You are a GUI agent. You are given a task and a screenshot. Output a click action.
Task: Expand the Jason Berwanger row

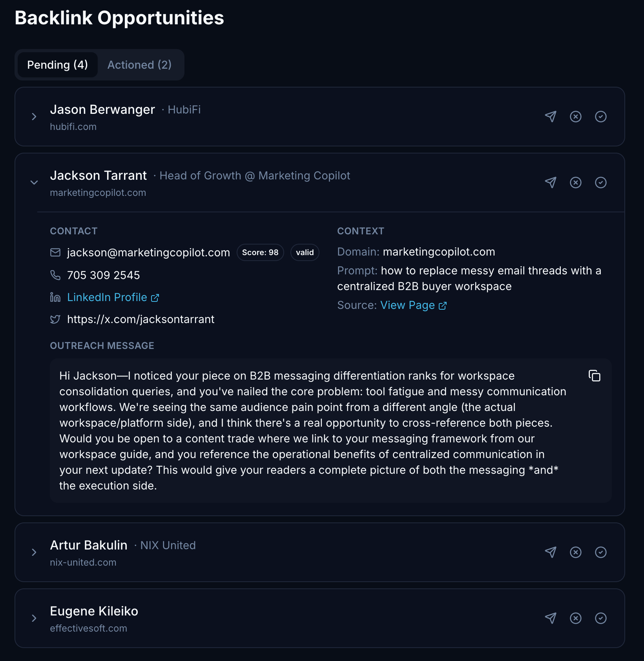click(x=34, y=117)
